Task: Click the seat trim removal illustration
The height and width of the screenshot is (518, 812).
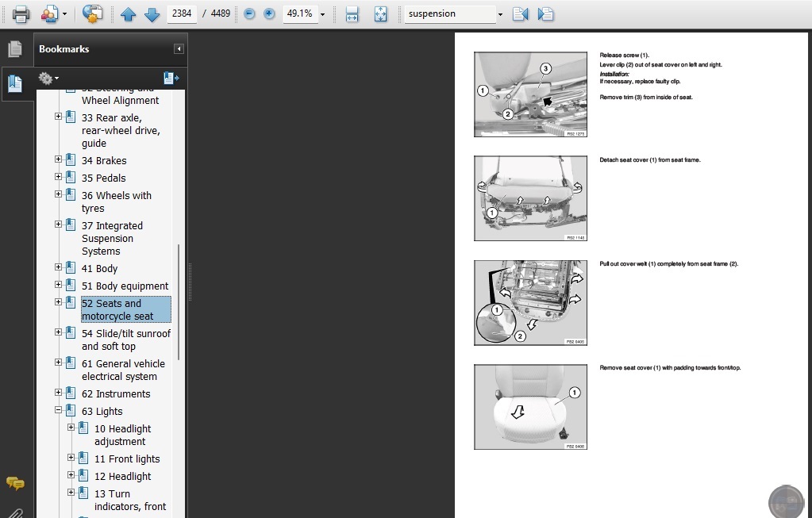Action: (530, 94)
